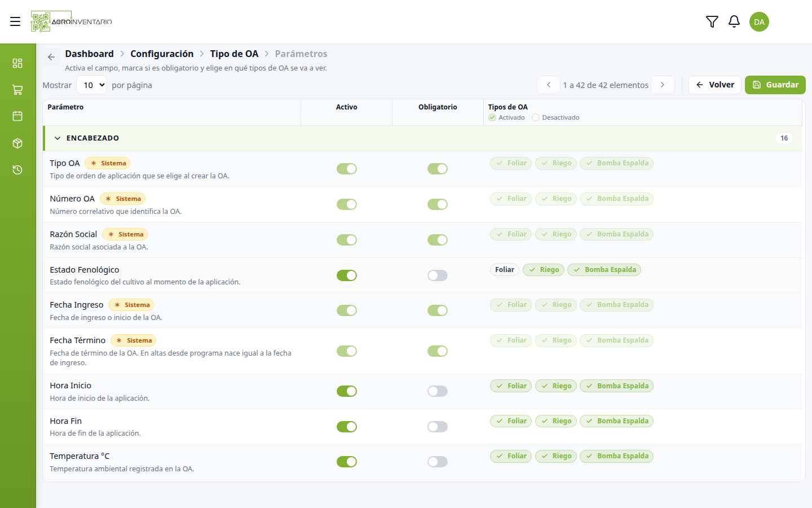Toggle Activo switch for Temperatura °C

coord(347,462)
